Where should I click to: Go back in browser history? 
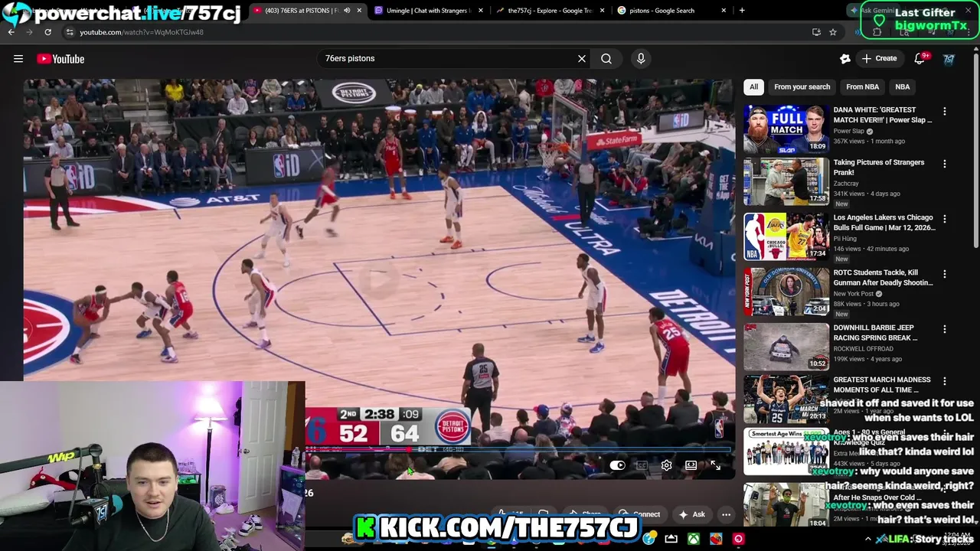click(x=11, y=32)
